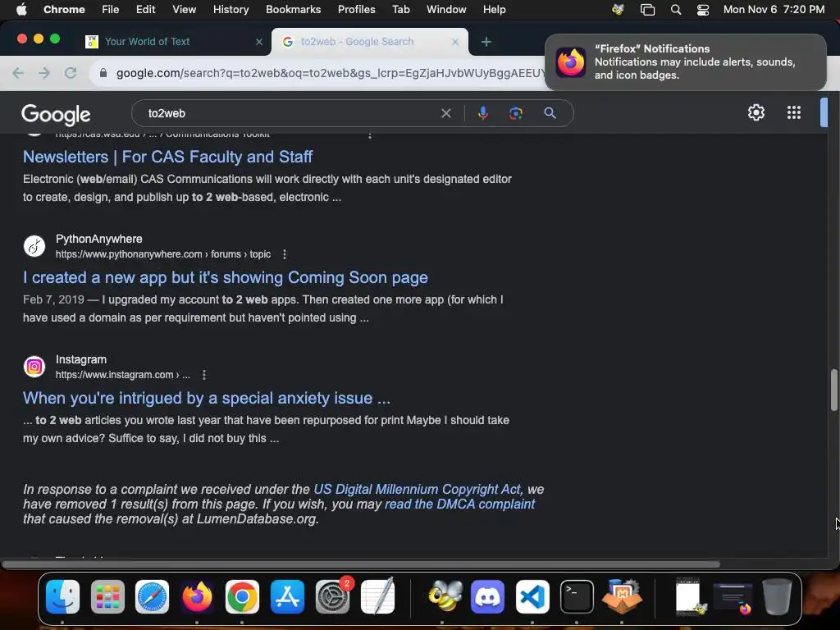Open the Tab menu
This screenshot has height=630, width=840.
click(400, 9)
